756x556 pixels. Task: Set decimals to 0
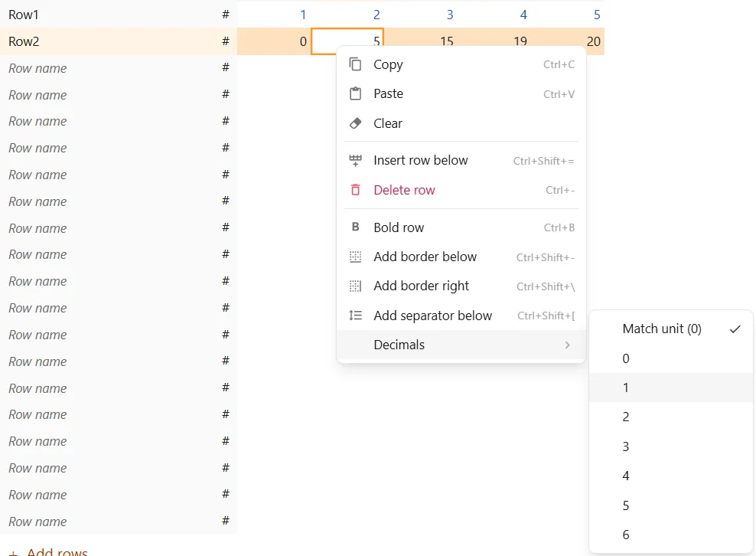click(670, 358)
